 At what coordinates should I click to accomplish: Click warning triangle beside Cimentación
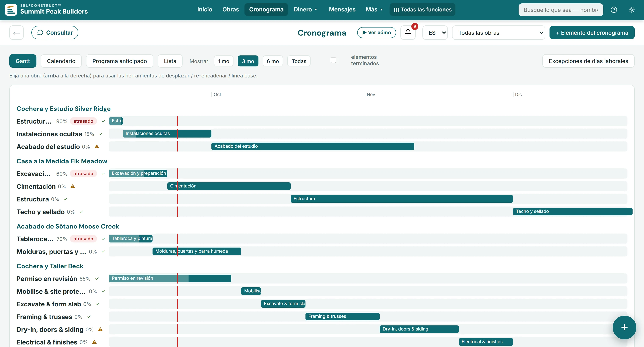73,186
